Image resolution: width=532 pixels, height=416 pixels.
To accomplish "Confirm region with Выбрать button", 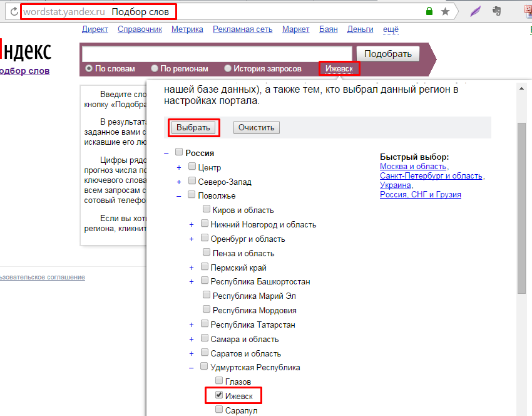I will 193,128.
